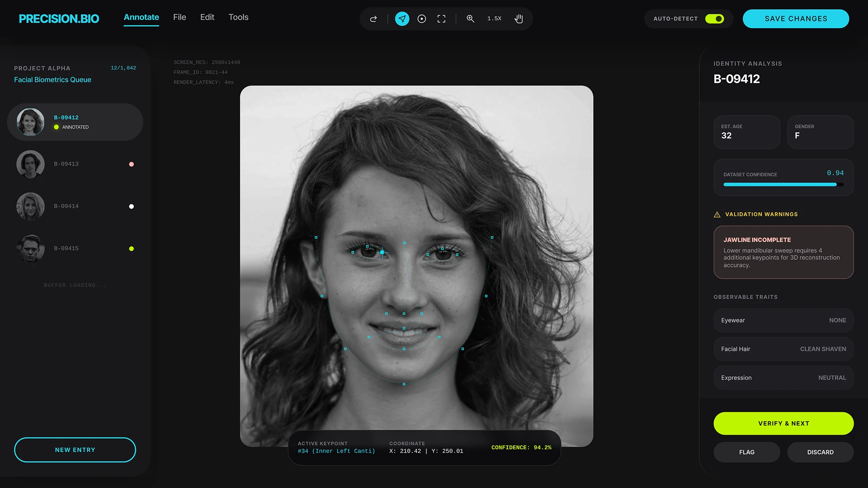Open the File menu
This screenshot has height=488, width=868.
pyautogui.click(x=179, y=17)
